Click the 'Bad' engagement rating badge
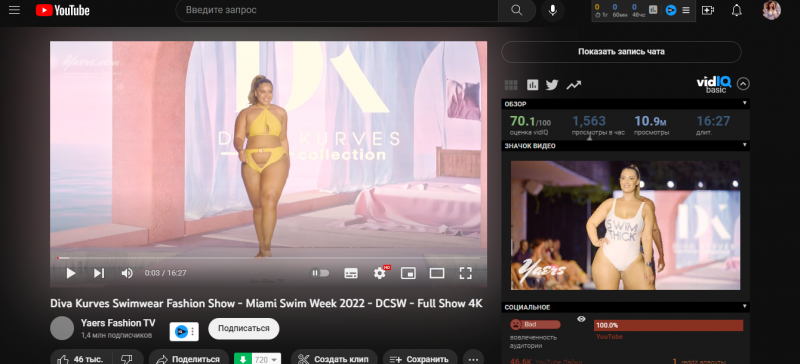This screenshot has width=800, height=364. click(x=535, y=324)
